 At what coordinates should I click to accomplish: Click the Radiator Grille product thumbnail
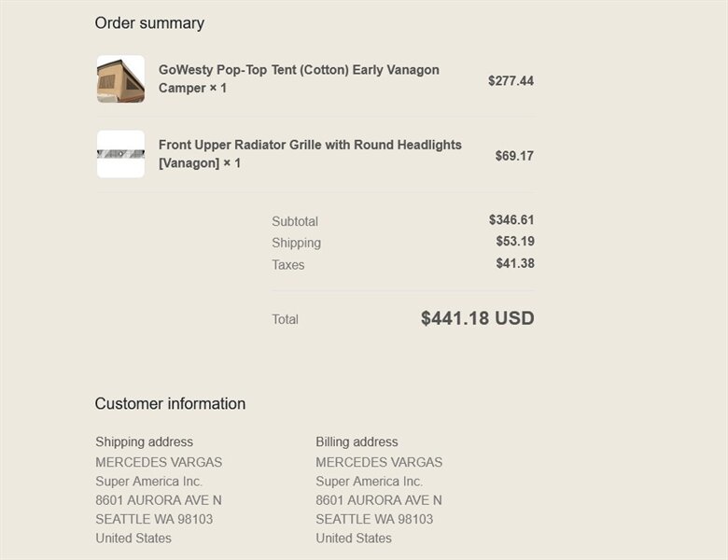(120, 154)
